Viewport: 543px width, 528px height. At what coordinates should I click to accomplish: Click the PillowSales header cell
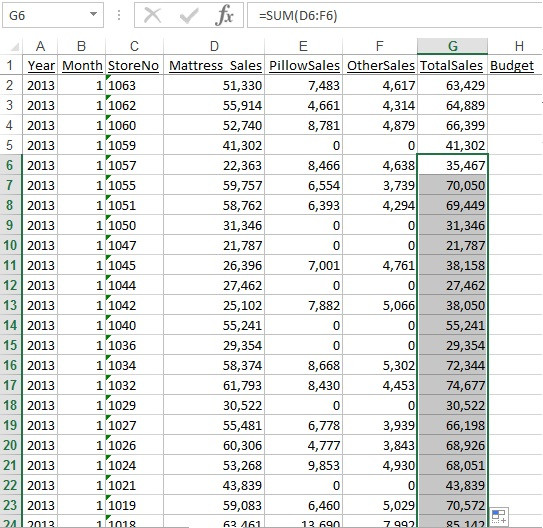pos(303,65)
